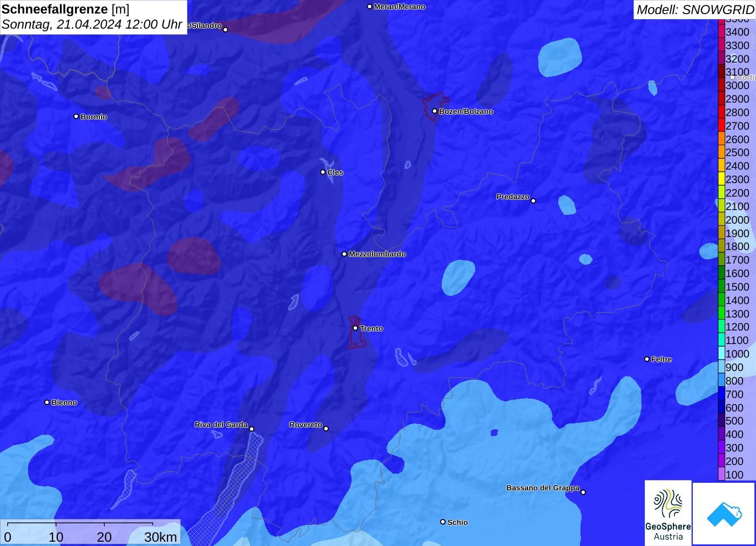Click the Rovereto location marker
This screenshot has height=546, width=756.
(326, 429)
